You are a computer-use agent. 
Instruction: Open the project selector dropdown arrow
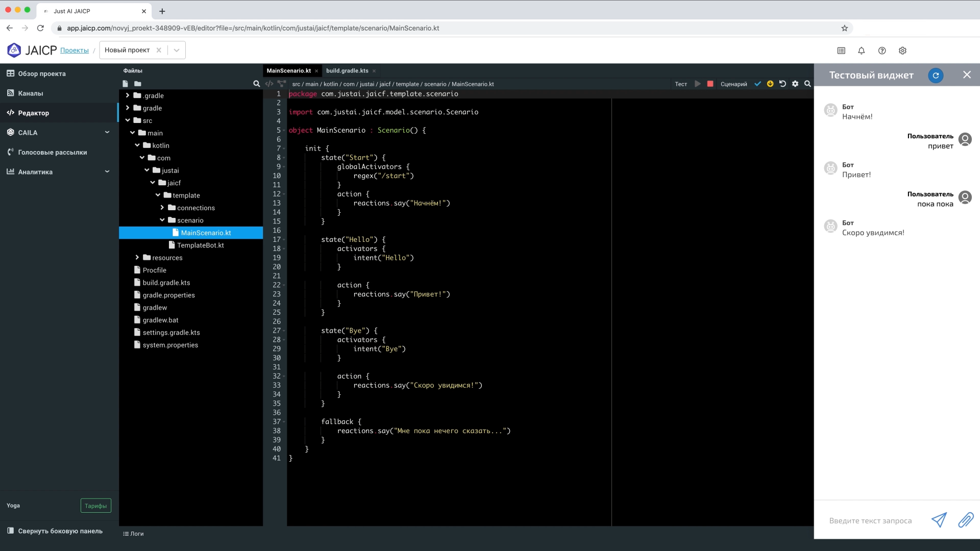[x=177, y=50]
